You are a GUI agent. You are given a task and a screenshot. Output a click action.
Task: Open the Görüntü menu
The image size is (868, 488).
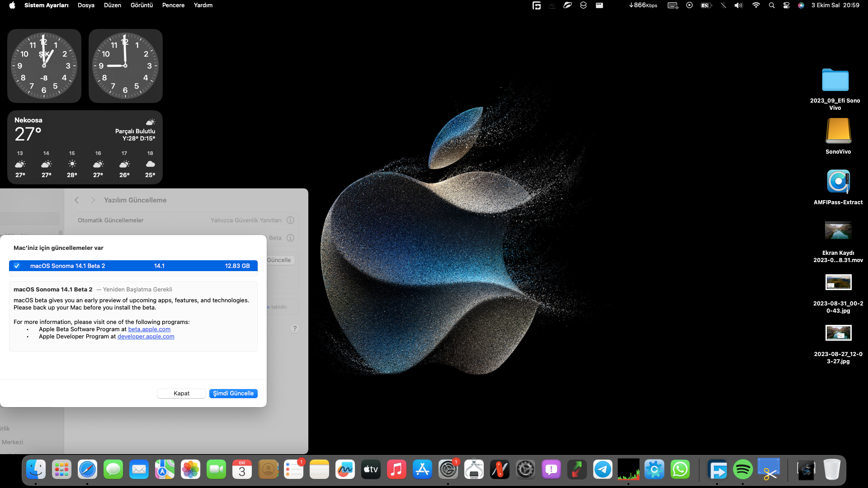tap(142, 5)
